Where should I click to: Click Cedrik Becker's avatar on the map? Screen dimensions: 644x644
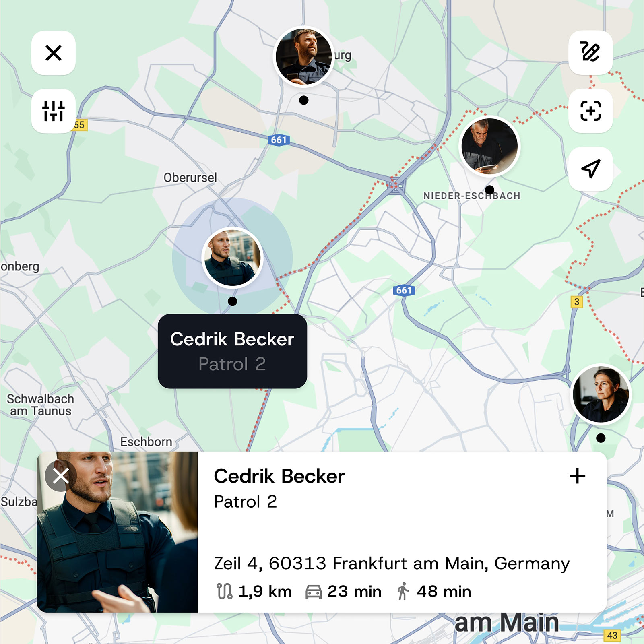point(232,258)
